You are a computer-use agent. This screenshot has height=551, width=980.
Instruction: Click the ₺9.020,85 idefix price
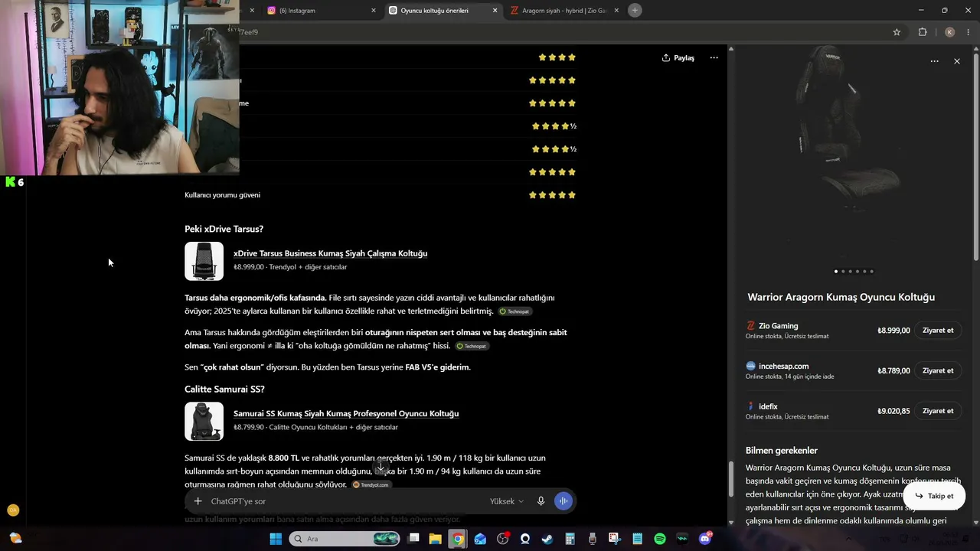coord(893,411)
